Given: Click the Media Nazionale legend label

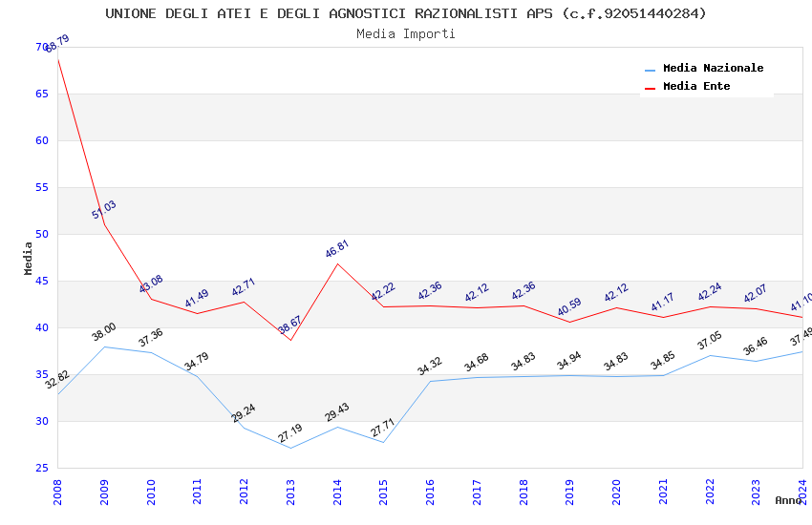Looking at the screenshot, I should click(713, 68).
